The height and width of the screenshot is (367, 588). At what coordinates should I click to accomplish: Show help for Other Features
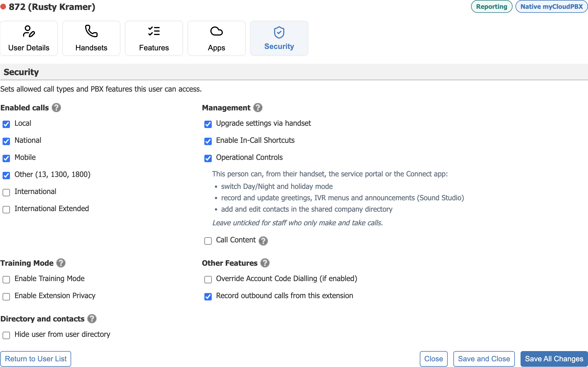point(265,263)
